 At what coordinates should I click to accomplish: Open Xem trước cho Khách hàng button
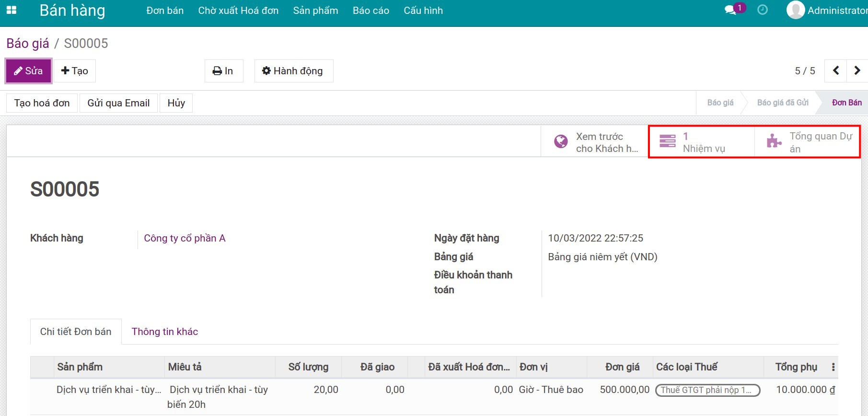(x=595, y=142)
